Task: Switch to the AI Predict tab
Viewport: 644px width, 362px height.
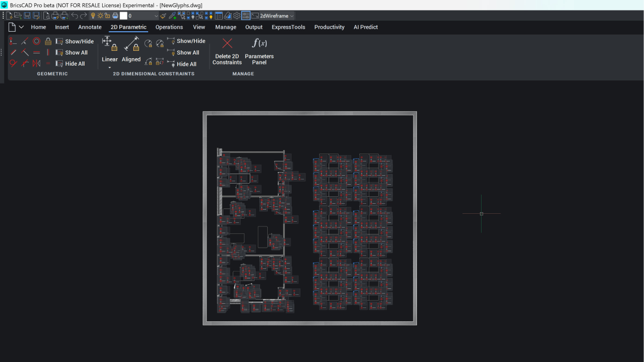Action: pos(366,27)
